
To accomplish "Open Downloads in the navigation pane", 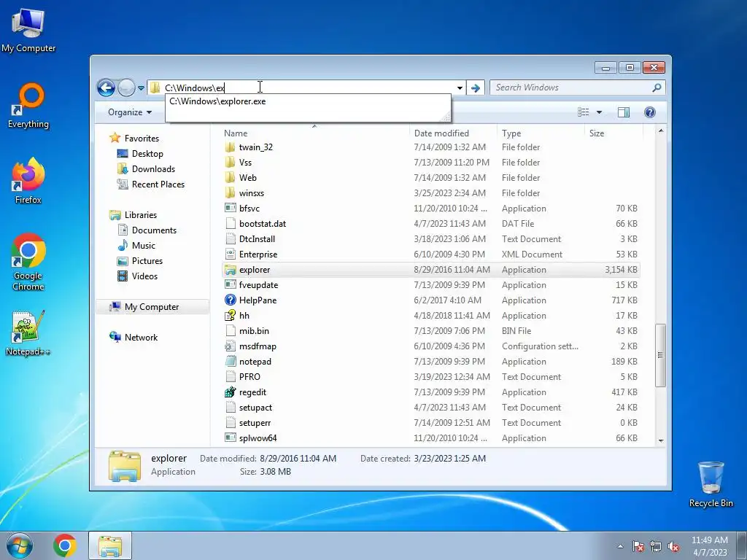I will [x=153, y=169].
